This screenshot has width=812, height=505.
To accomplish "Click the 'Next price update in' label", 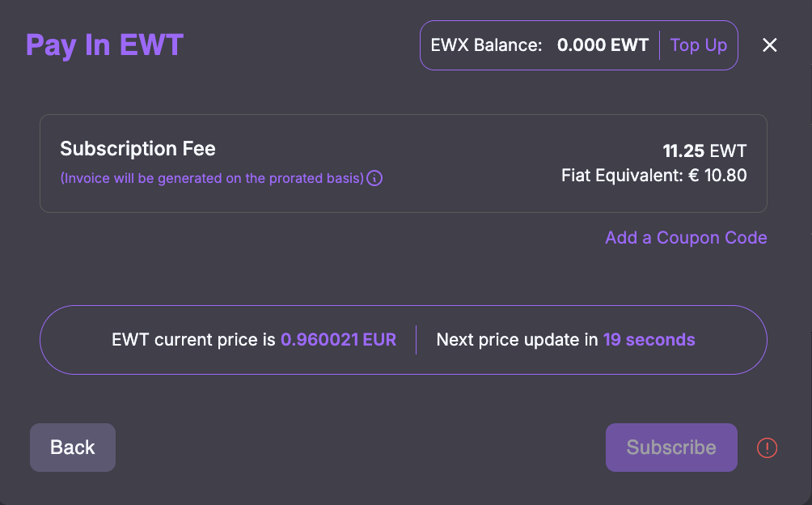I will point(518,340).
